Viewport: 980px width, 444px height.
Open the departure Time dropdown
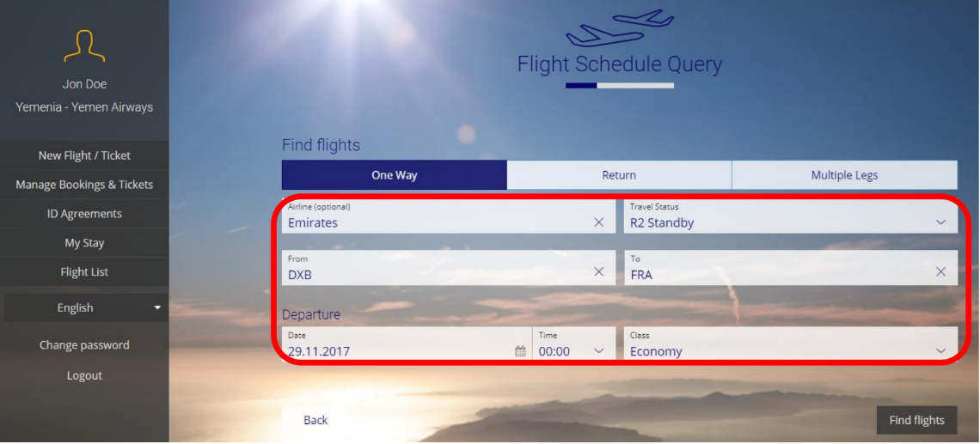(573, 344)
